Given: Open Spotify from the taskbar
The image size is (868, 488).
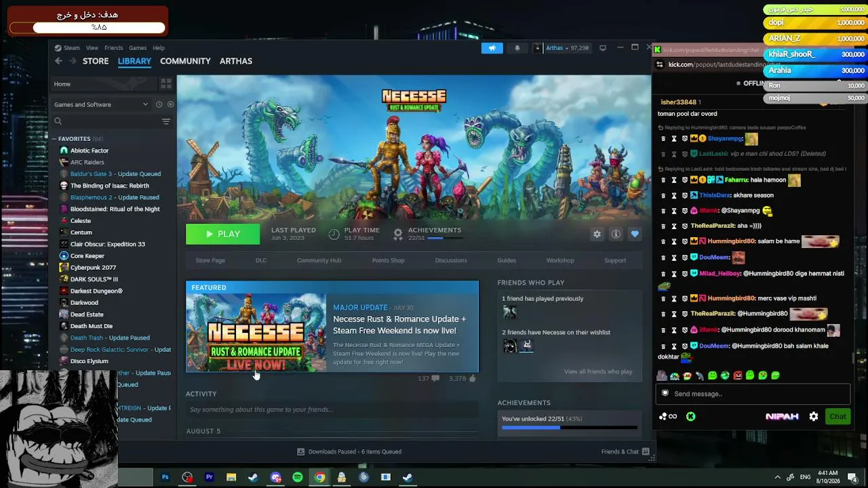Looking at the screenshot, I should 297,477.
